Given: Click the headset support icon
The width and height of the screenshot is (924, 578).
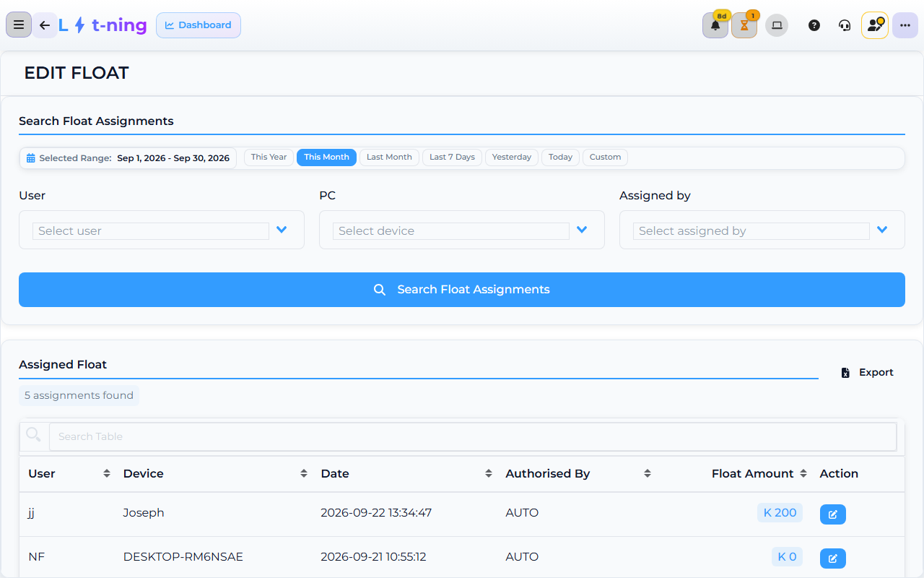Looking at the screenshot, I should 845,25.
